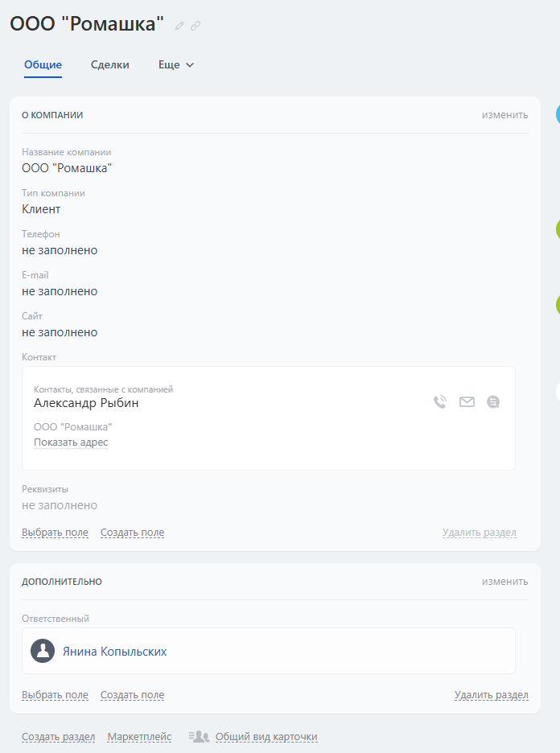This screenshot has height=753, width=560.
Task: Show address of the linked contact
Action: pos(71,442)
